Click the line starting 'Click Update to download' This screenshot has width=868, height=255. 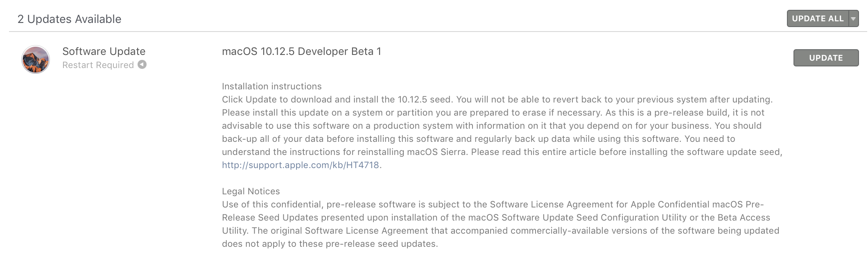pos(497,100)
